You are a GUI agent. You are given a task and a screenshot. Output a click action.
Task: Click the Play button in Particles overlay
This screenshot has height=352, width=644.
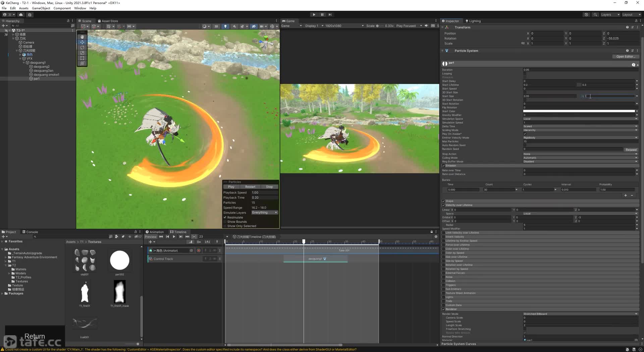point(231,187)
